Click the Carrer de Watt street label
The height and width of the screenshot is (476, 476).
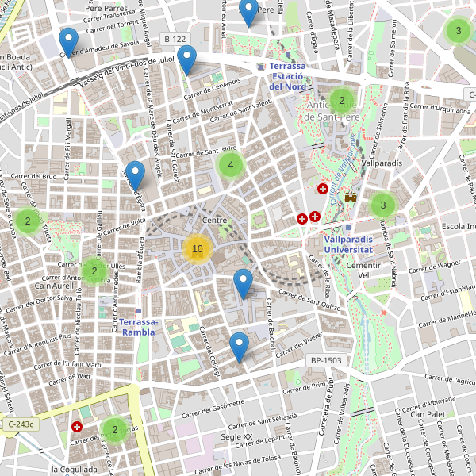click(70, 379)
